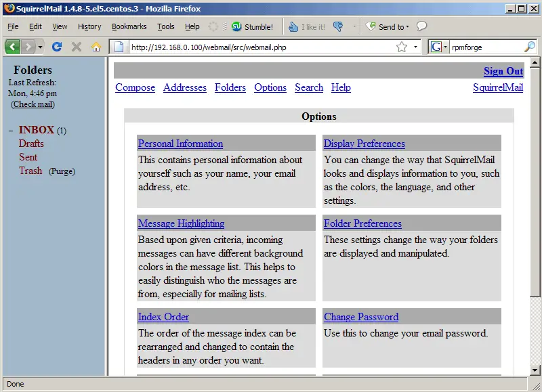Click the SquirrelMail Help link
Image resolution: width=542 pixels, height=392 pixels.
[x=341, y=87]
